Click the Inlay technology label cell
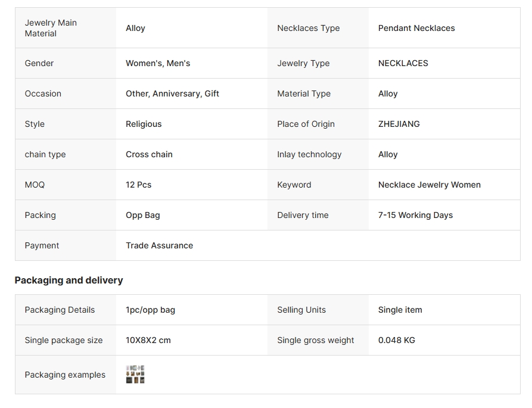This screenshot has height=408, width=532. 318,154
